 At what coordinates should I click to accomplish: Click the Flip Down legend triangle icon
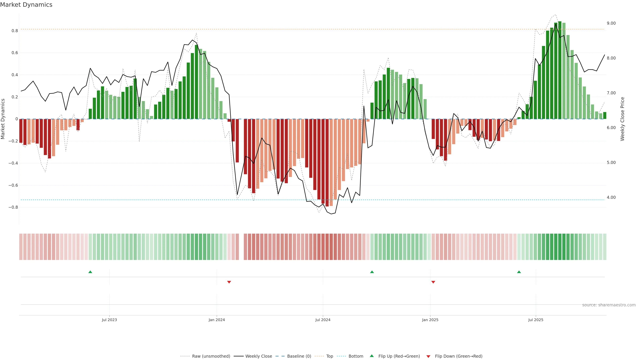pyautogui.click(x=428, y=356)
